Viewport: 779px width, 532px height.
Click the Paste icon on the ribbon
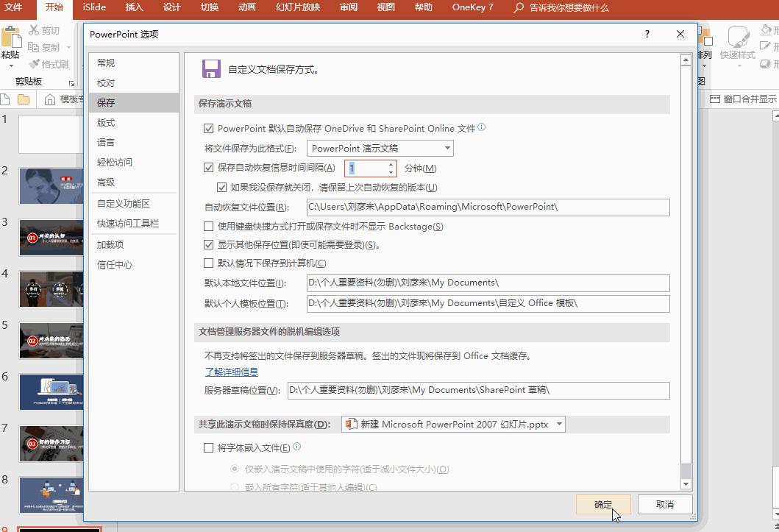[10, 37]
